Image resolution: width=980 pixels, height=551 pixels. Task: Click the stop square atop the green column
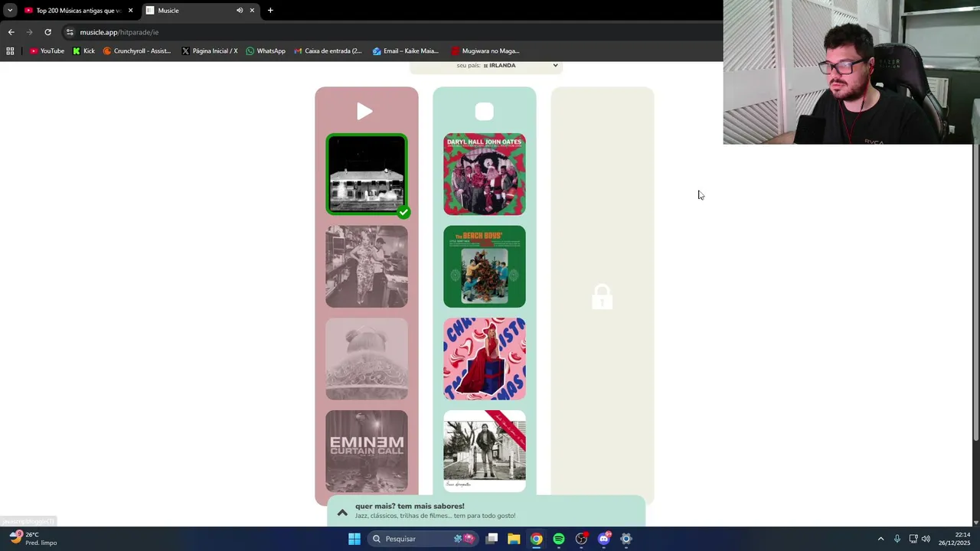click(x=484, y=112)
